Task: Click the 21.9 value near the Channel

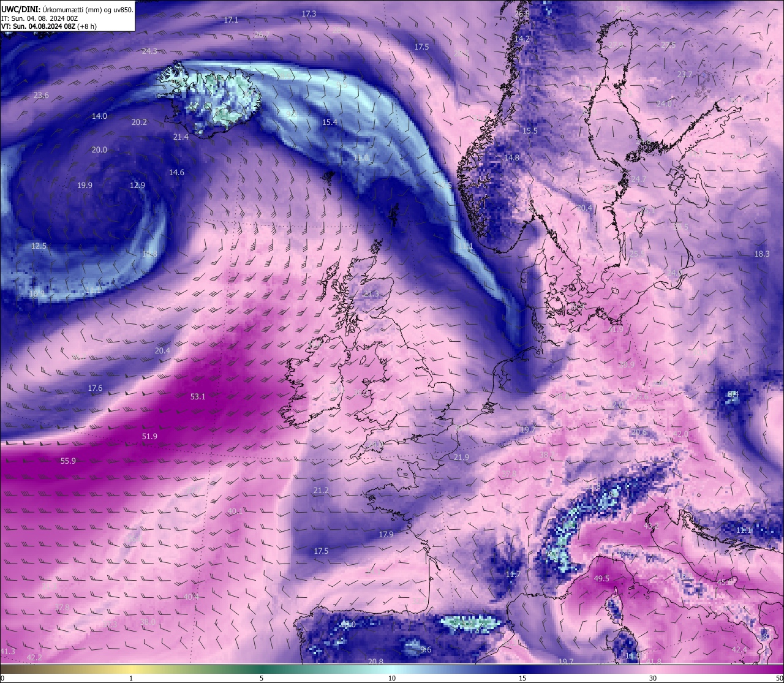Action: (x=461, y=457)
